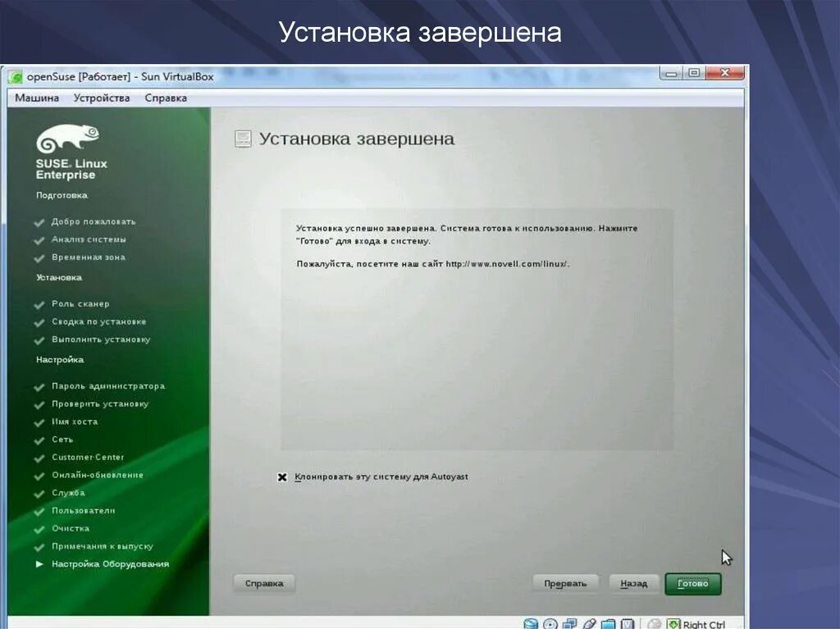This screenshot has width=840, height=629.
Task: Open the Справка menu in menu bar
Action: [166, 98]
